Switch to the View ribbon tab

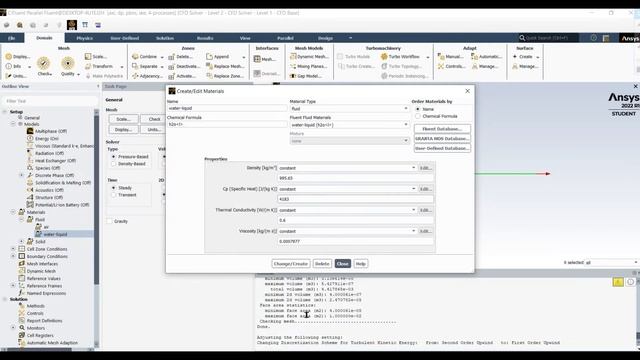[245, 38]
